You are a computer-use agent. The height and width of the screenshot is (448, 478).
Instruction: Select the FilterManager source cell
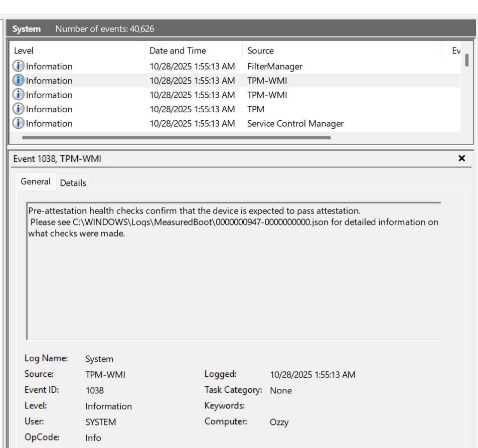click(274, 66)
